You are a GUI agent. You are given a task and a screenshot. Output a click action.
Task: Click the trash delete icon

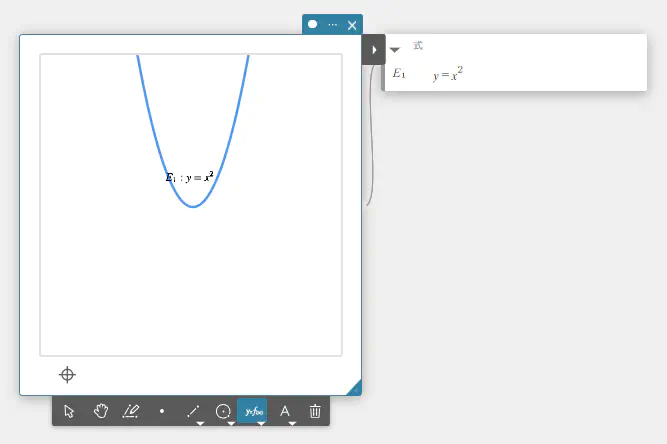(x=315, y=411)
